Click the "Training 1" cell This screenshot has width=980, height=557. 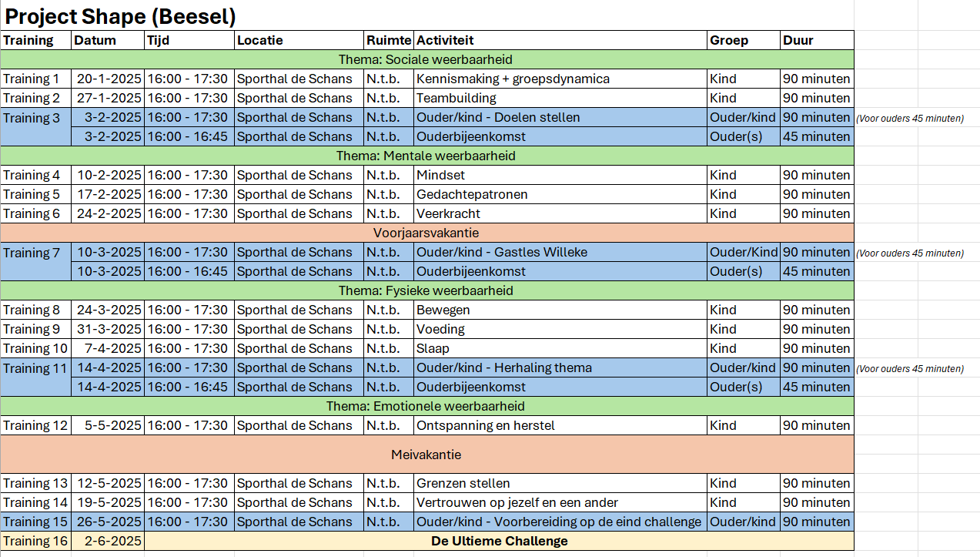point(36,79)
